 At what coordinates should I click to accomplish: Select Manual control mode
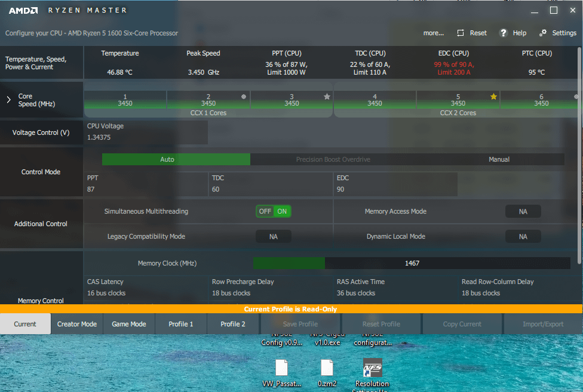coord(499,159)
